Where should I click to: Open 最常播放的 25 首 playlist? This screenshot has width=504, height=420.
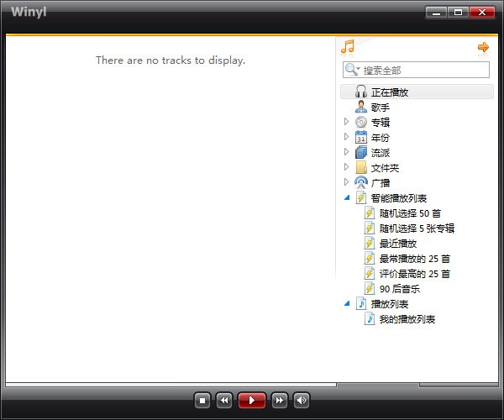pyautogui.click(x=407, y=259)
